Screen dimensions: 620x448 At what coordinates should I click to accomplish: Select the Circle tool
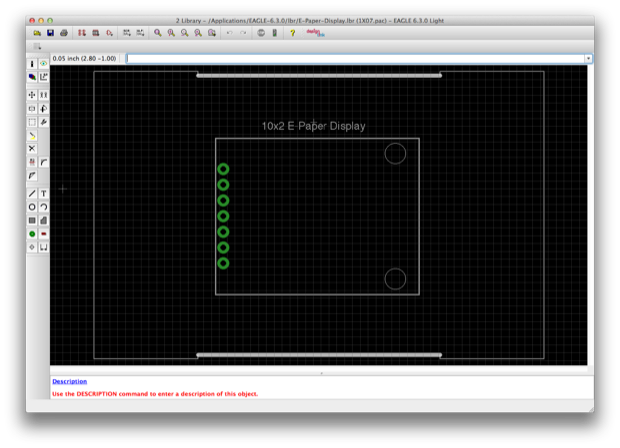(32, 207)
